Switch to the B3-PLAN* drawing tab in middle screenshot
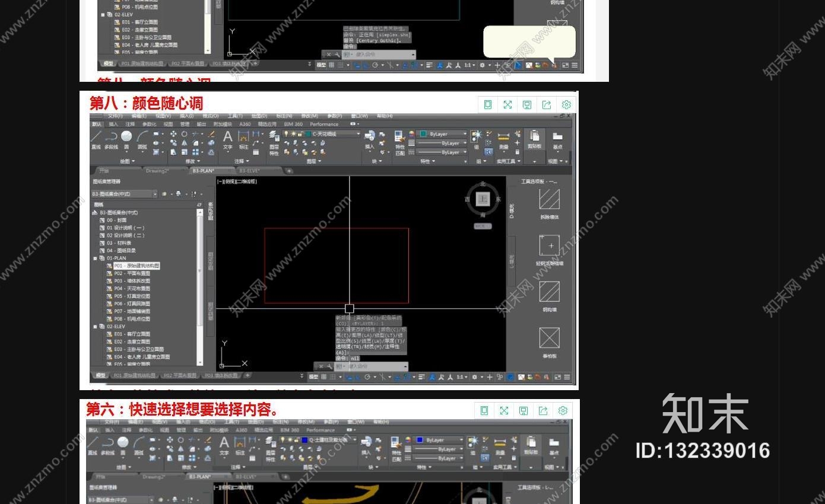This screenshot has height=504, width=825. coord(204,170)
